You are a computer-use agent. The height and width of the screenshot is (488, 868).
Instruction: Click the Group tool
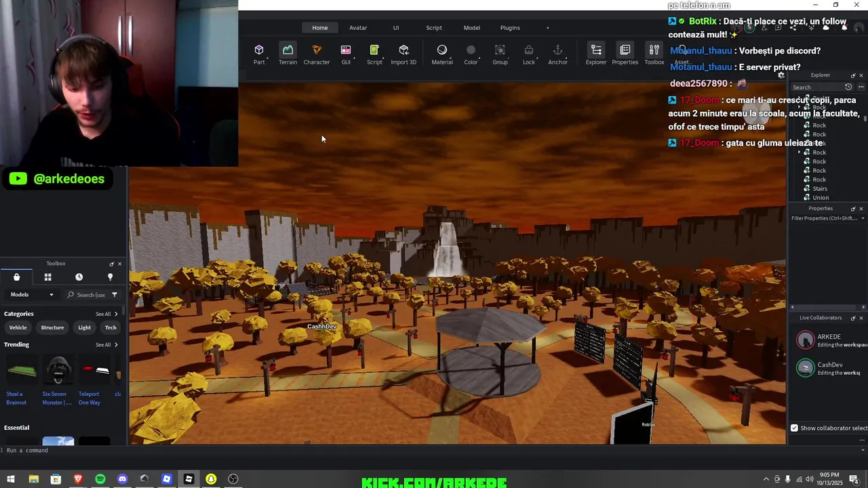(x=500, y=54)
